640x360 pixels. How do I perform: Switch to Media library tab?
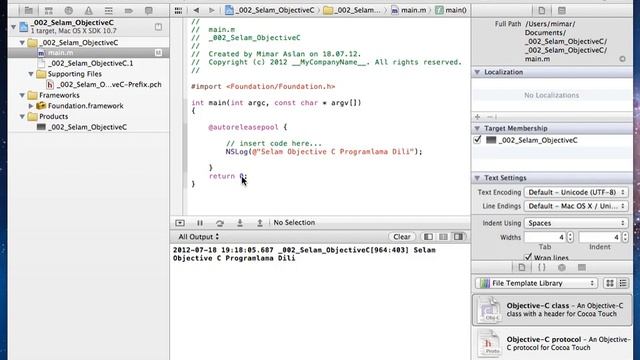click(x=582, y=268)
